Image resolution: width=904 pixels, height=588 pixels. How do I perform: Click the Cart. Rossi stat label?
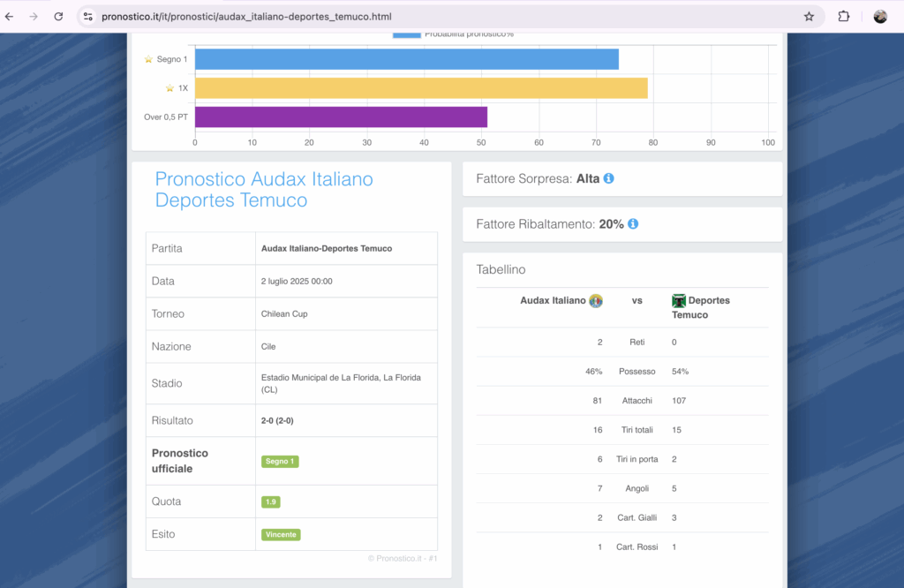[x=637, y=547]
